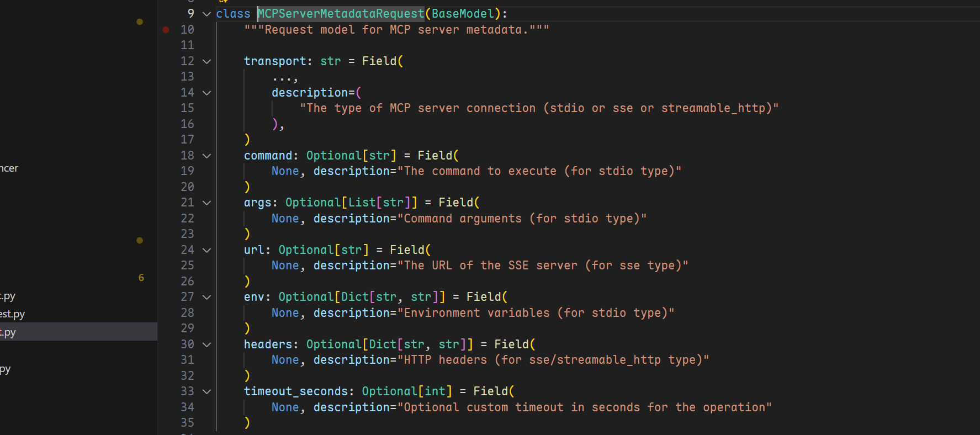The image size is (980, 435).
Task: Toggle the red breakpoint on line 10
Action: pyautogui.click(x=166, y=30)
